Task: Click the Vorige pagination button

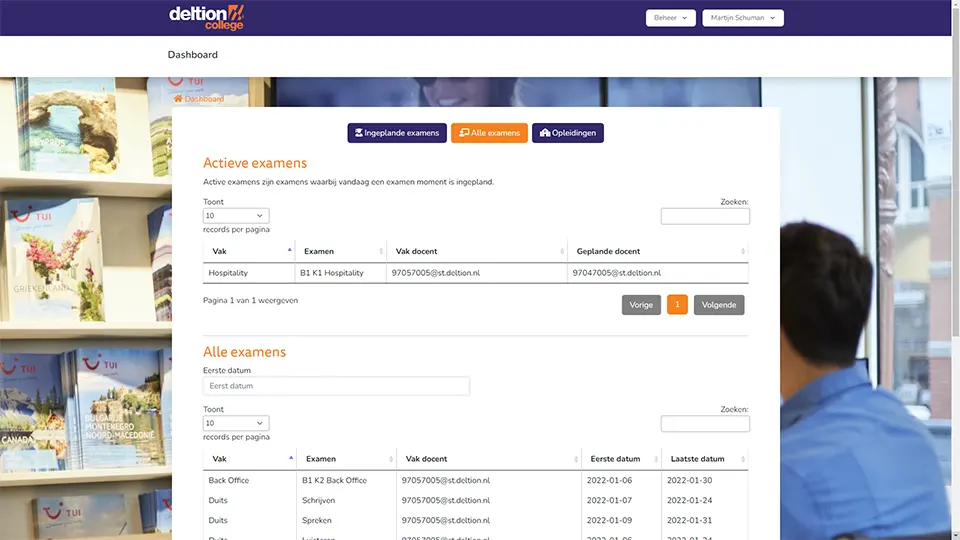Action: [641, 305]
